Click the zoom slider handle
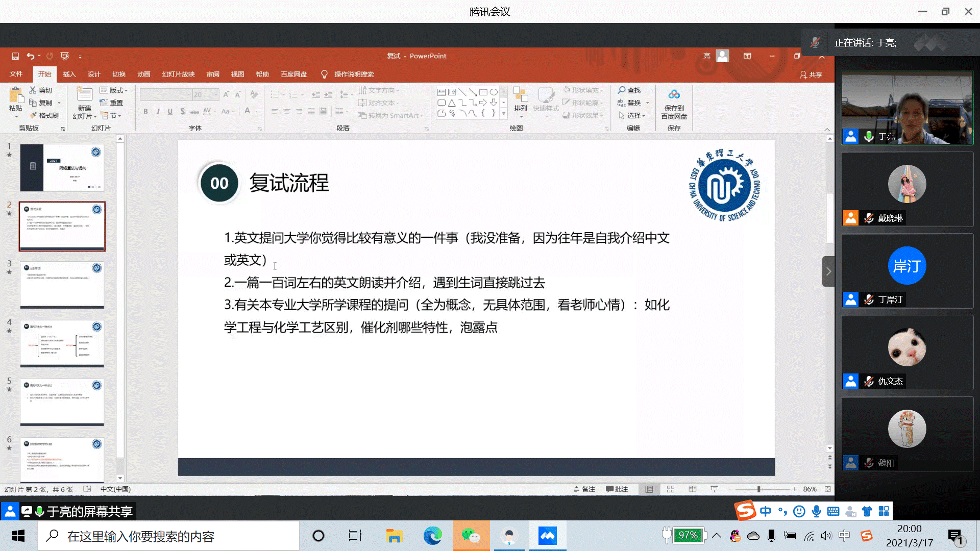 (x=759, y=489)
